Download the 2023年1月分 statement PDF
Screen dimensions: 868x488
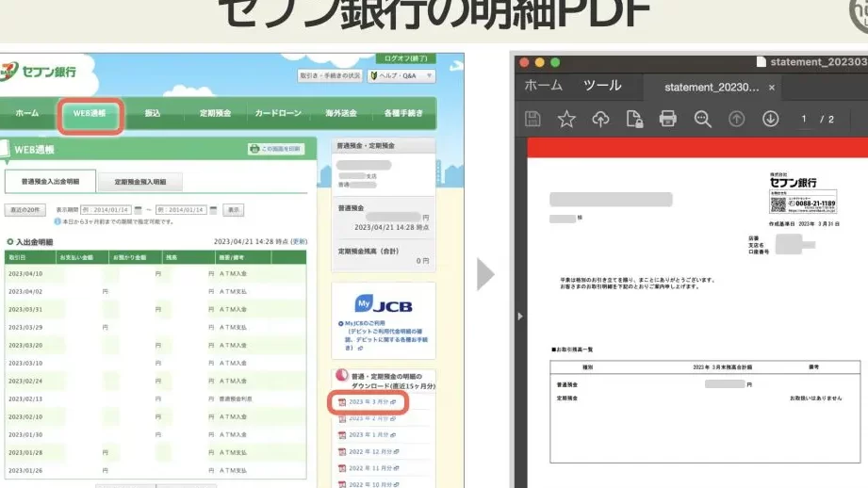point(368,435)
